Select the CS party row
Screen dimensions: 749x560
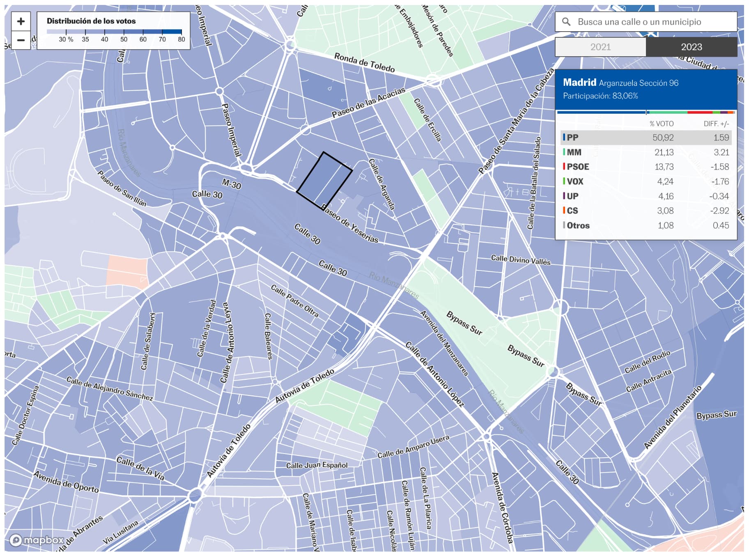tap(646, 211)
